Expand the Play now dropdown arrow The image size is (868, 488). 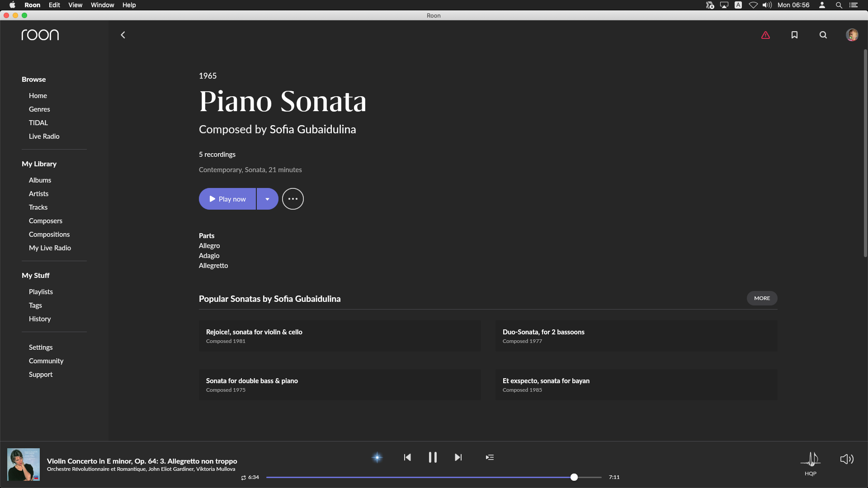[x=267, y=199]
